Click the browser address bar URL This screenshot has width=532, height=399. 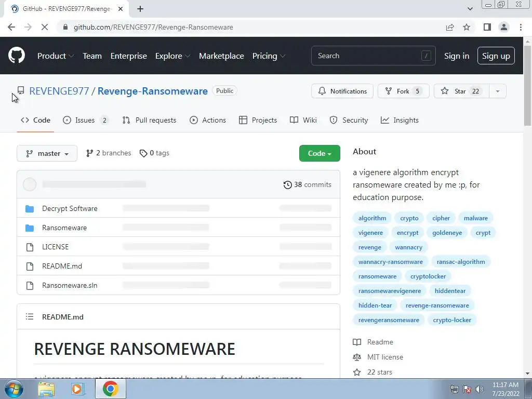coord(153,27)
